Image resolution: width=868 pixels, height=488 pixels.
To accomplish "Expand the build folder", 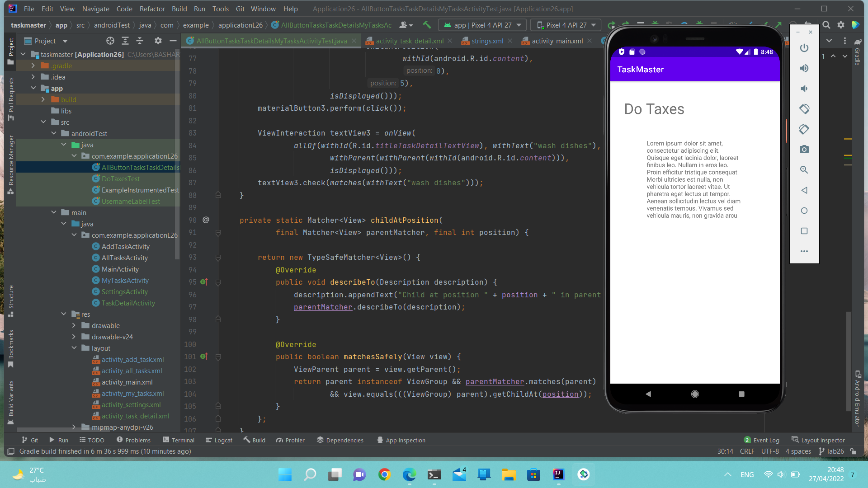I will coord(43,99).
